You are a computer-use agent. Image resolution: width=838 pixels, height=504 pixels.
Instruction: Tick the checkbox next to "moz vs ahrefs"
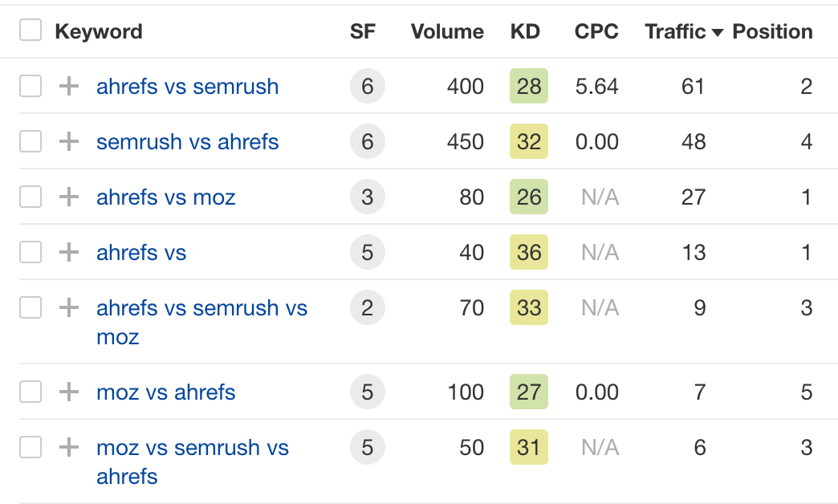30,392
